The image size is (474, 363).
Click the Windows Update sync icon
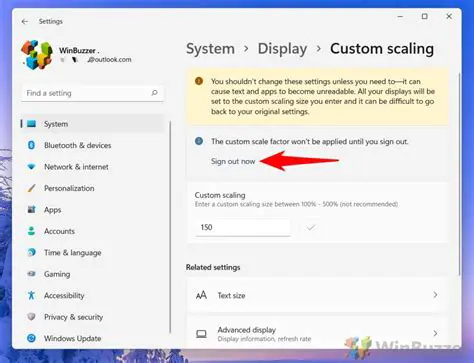click(31, 338)
